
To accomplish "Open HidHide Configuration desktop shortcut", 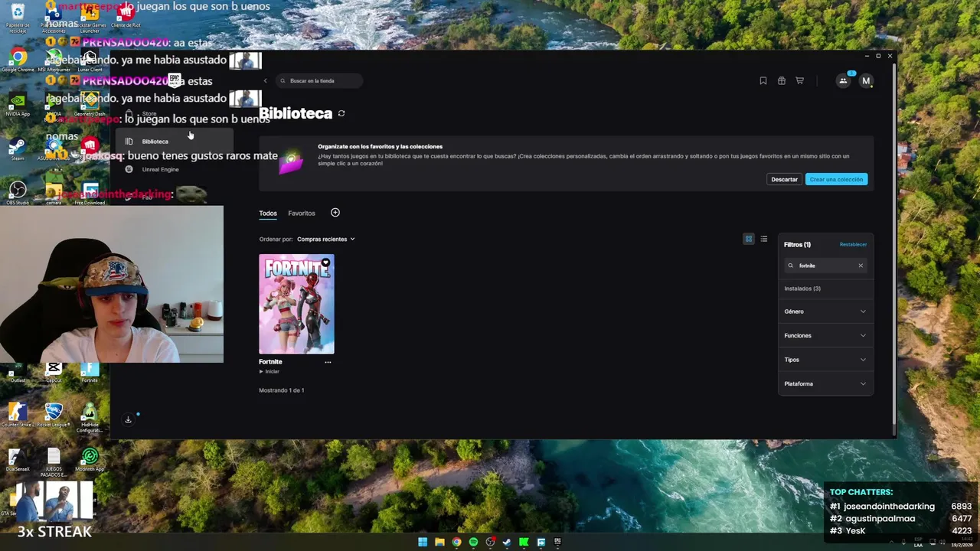I will [x=90, y=419].
